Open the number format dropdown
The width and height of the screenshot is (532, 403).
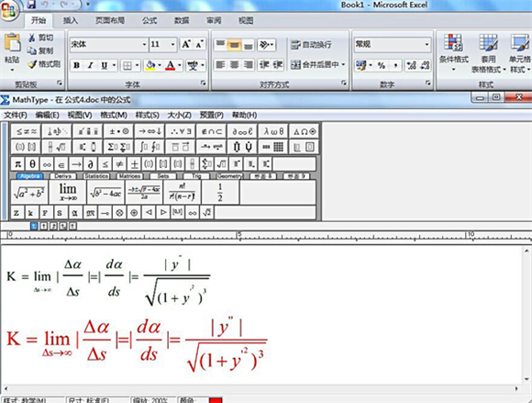427,44
